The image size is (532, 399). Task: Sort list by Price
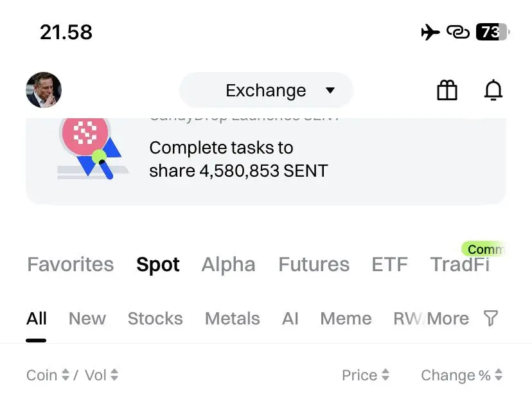(365, 375)
